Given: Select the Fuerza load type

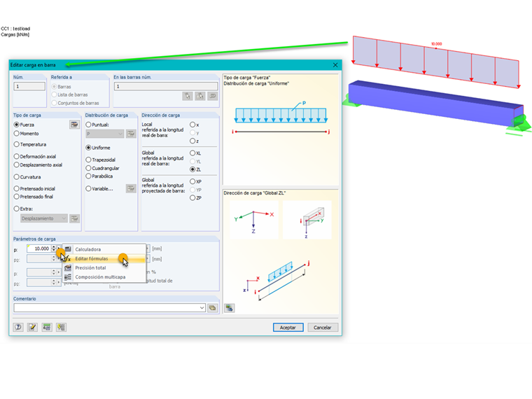Looking at the screenshot, I should (16, 125).
